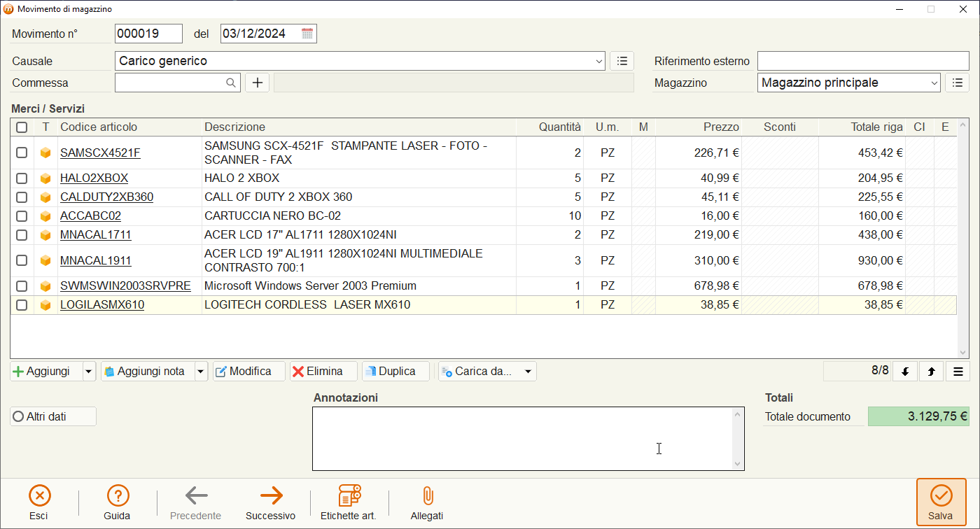Expand the Altri dati section
Screen dimensions: 980x529
tap(53, 416)
